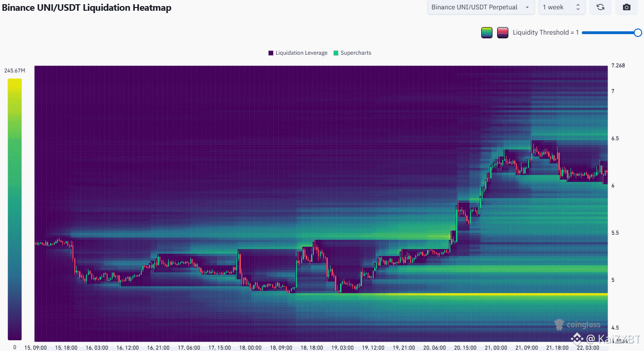Screen dimensions: 644x351
Task: Click the camera screenshot icon
Action: (627, 7)
